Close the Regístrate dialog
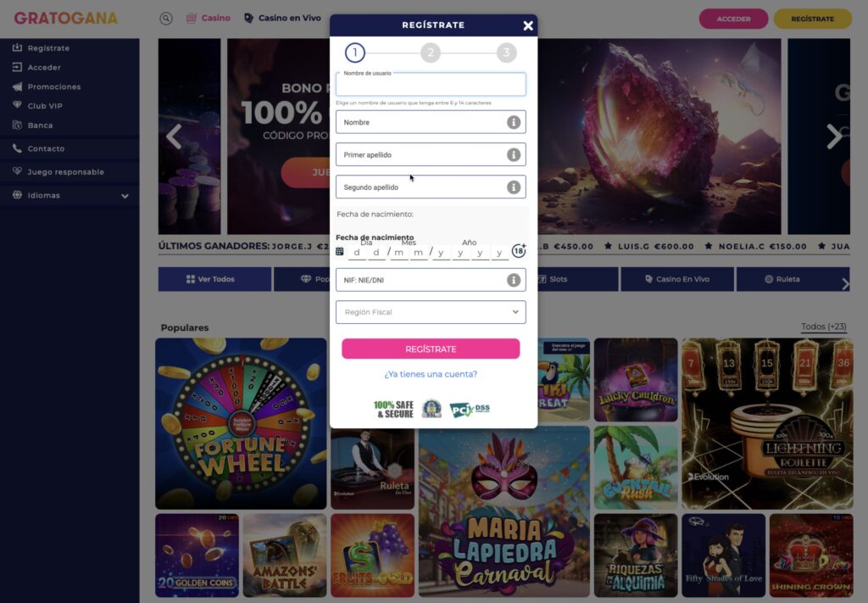The image size is (868, 603). tap(528, 25)
